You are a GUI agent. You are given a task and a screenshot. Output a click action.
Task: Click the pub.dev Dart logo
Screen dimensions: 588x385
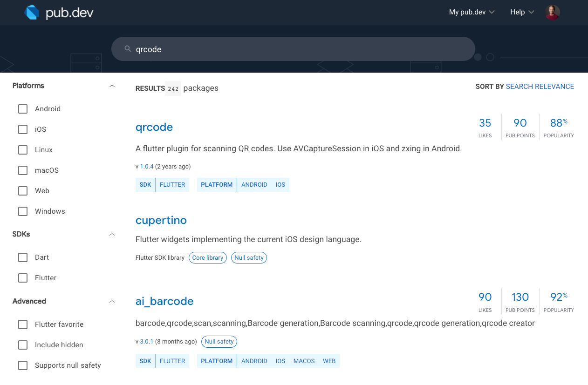[32, 12]
